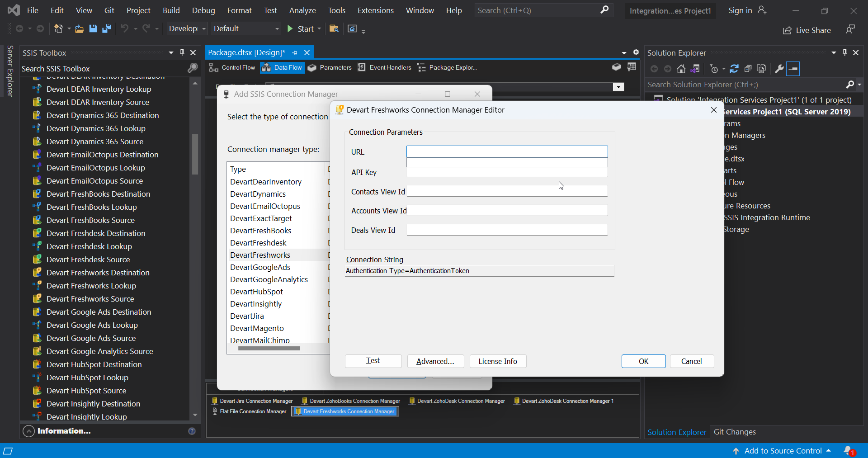Open the data flow task selector dropdown
This screenshot has width=868, height=458.
coord(618,87)
